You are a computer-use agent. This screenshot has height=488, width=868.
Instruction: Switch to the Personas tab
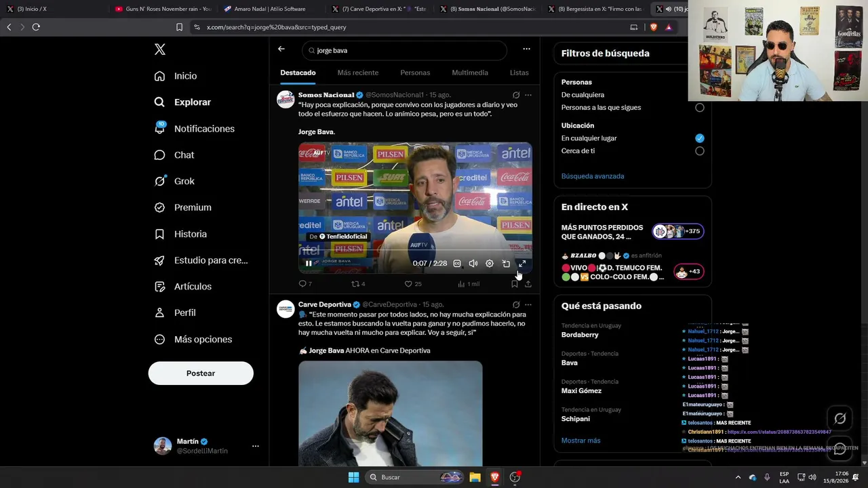(x=415, y=73)
